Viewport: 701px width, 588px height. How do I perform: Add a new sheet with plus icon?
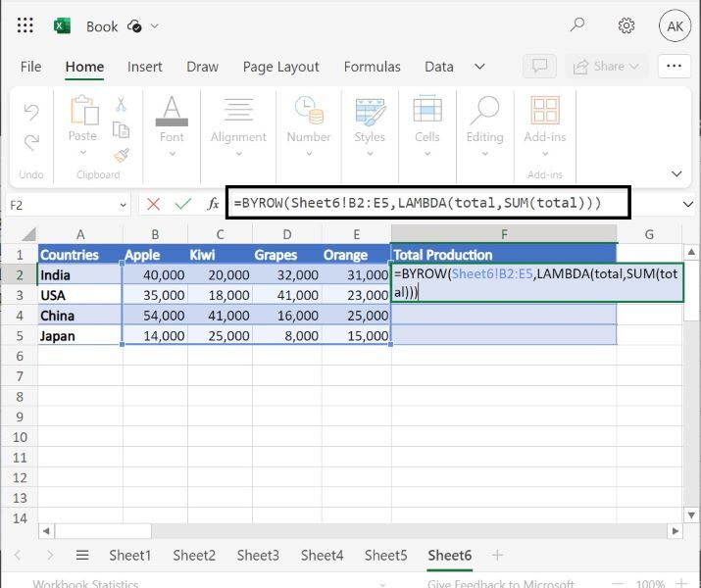(x=497, y=555)
